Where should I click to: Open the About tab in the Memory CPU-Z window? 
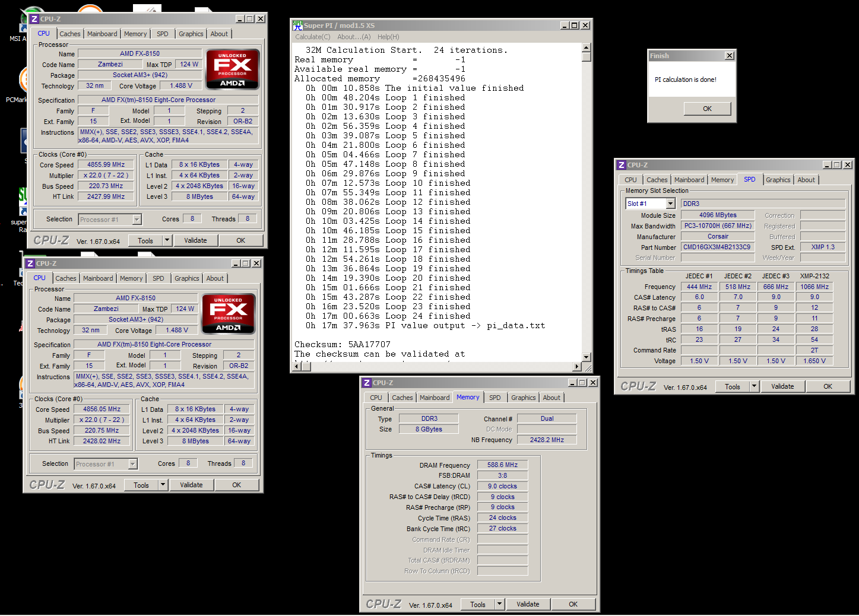pos(551,398)
